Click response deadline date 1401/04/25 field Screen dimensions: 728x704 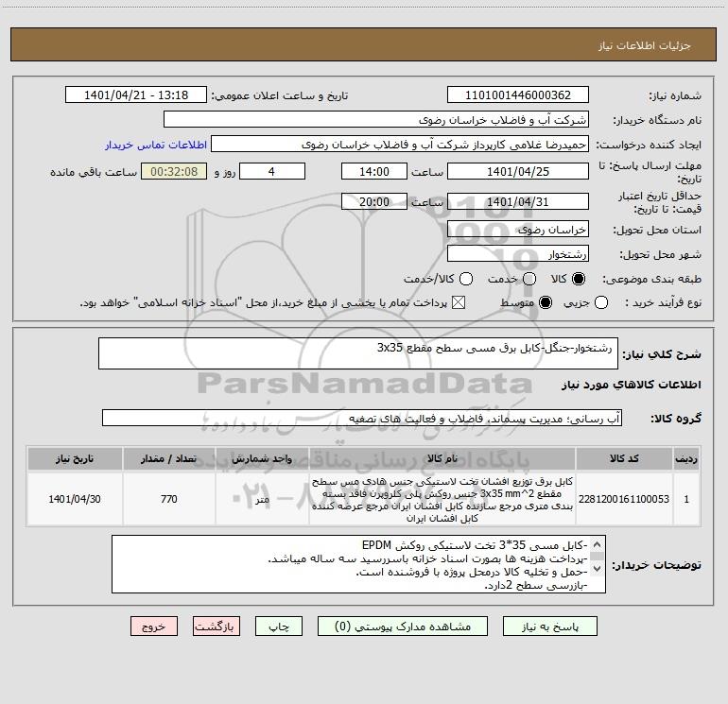click(518, 171)
